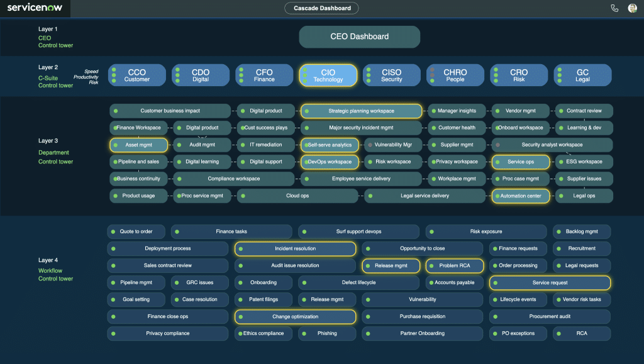644x364 pixels.
Task: Open the Problem RCA workflow
Action: [454, 265]
